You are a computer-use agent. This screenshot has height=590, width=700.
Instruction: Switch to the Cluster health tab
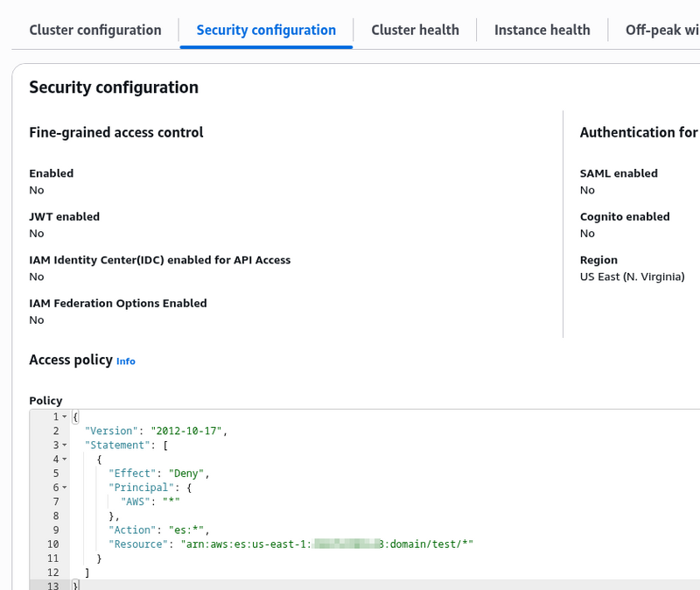click(x=415, y=30)
